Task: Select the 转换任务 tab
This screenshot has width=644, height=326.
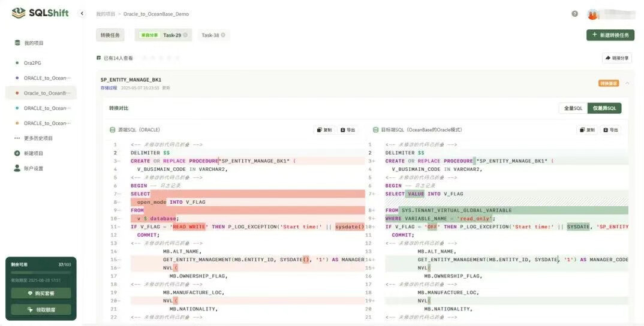Action: (110, 35)
